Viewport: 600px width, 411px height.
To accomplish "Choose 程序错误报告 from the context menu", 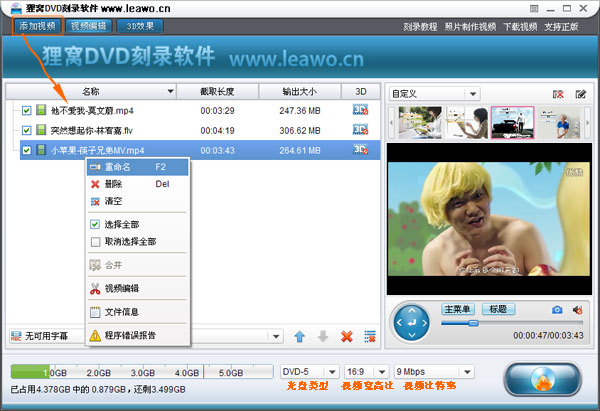I will (x=138, y=335).
